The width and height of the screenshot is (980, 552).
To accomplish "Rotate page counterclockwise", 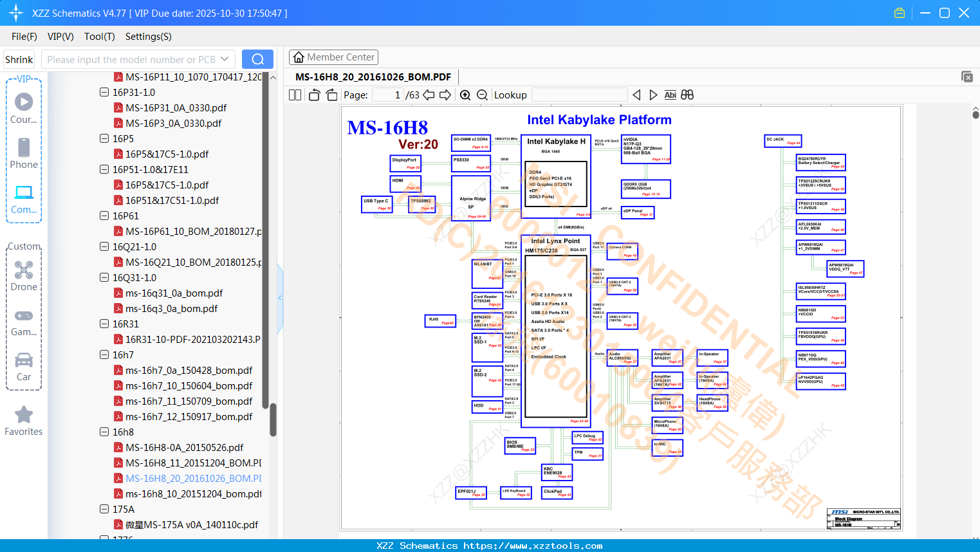I will click(x=314, y=95).
